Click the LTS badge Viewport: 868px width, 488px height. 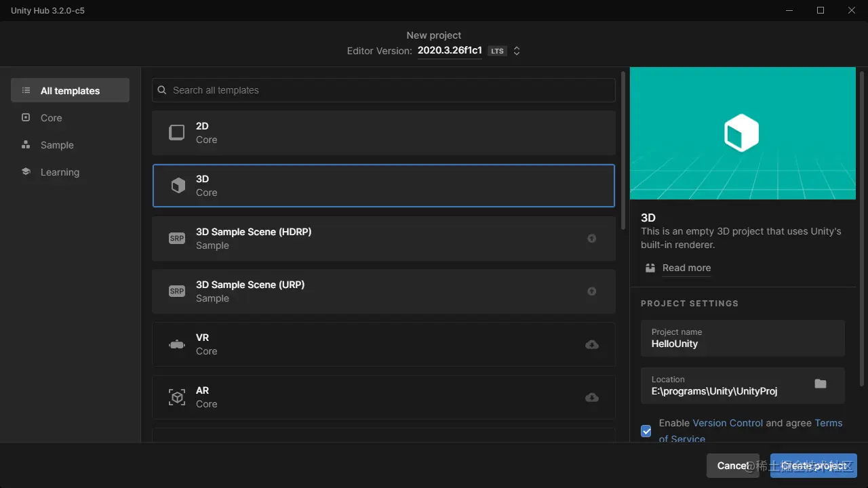coord(498,52)
